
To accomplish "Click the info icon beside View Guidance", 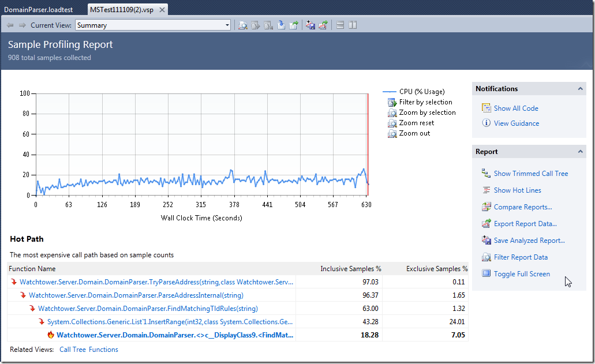I will point(486,123).
